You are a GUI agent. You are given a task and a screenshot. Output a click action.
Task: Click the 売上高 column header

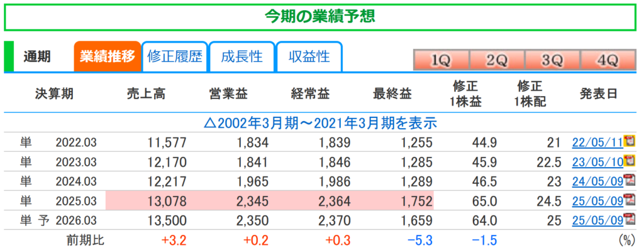[x=146, y=94]
